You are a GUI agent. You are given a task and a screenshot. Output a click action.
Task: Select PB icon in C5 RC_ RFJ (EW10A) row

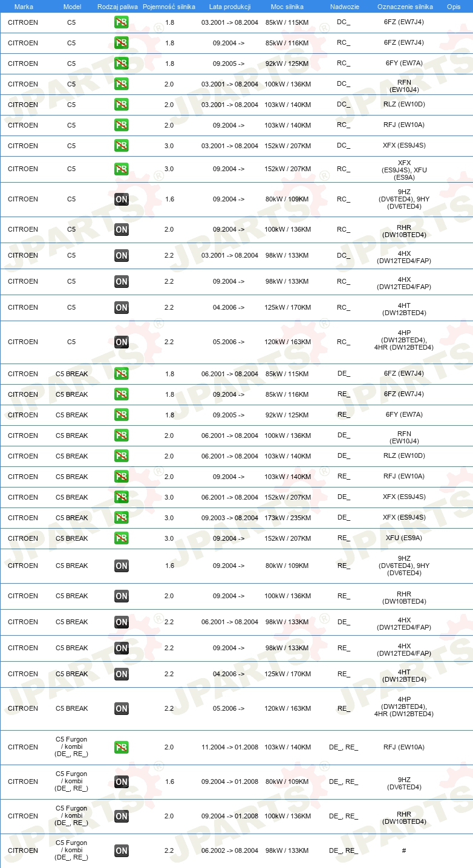pos(121,125)
